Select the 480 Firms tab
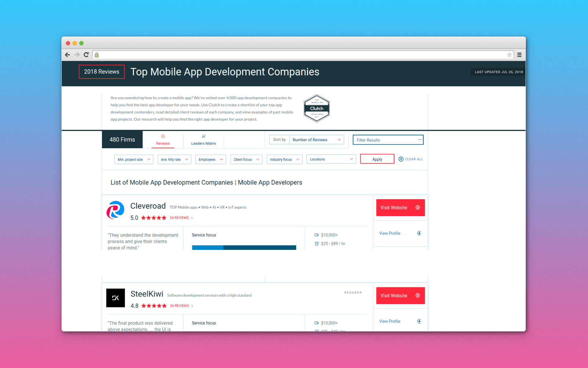Viewport: 588px width, 368px height. (x=122, y=139)
